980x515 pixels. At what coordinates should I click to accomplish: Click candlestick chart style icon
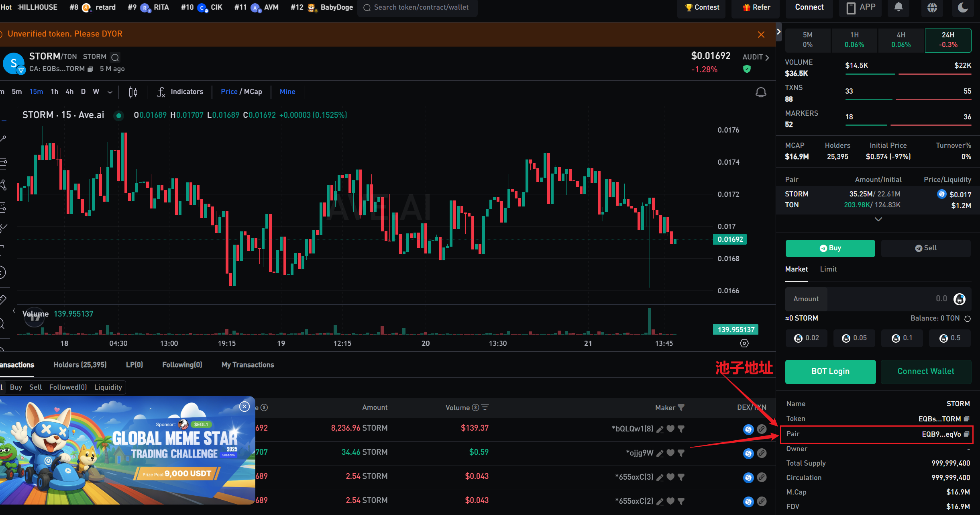133,92
